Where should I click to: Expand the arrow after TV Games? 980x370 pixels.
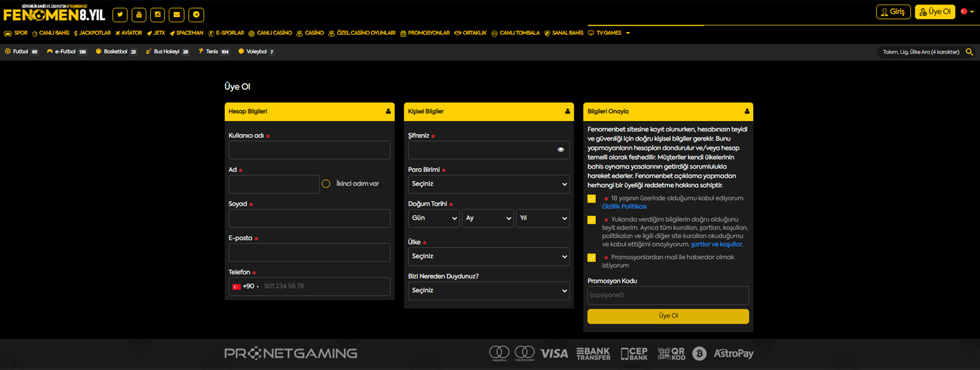pos(628,33)
